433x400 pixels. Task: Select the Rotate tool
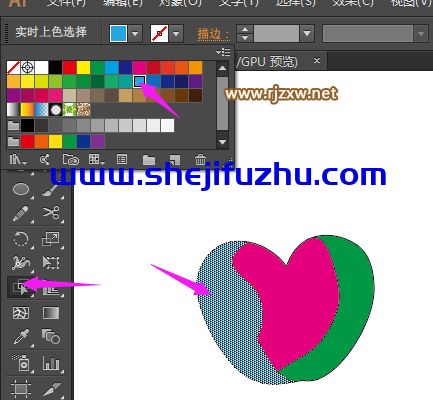[21, 239]
